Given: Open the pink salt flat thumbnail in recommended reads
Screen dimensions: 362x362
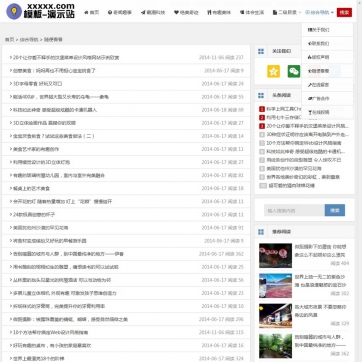Looking at the screenshot, I should click(275, 286).
